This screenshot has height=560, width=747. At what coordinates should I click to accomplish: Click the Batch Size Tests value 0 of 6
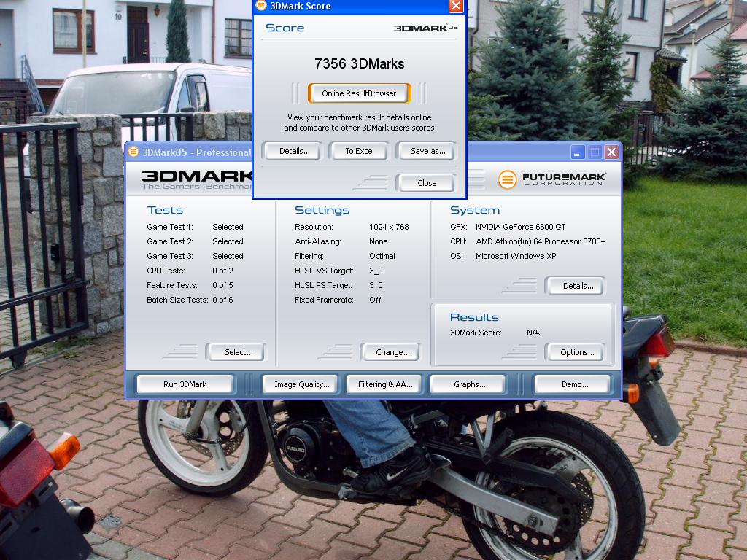coord(222,300)
